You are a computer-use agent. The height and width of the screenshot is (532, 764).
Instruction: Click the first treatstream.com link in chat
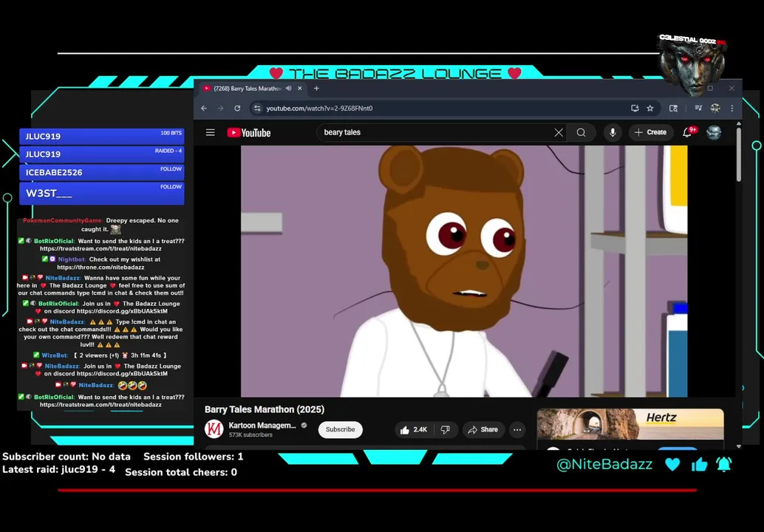click(100, 249)
